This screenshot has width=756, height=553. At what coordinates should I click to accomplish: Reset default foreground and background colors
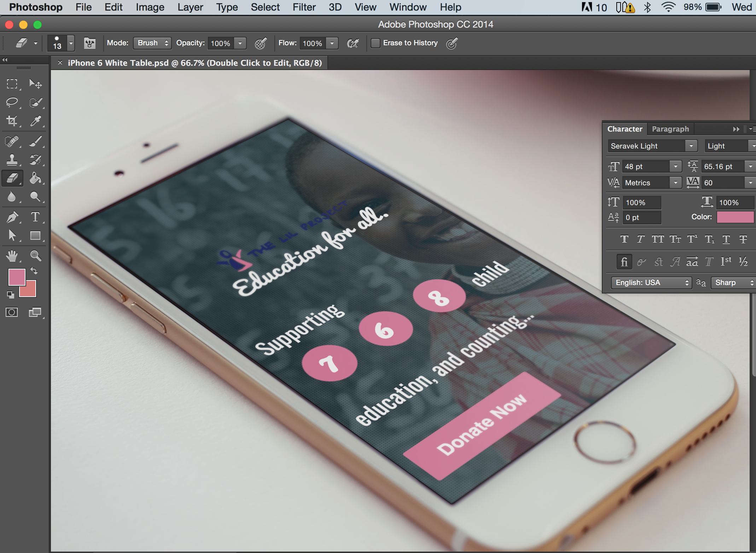tap(10, 294)
